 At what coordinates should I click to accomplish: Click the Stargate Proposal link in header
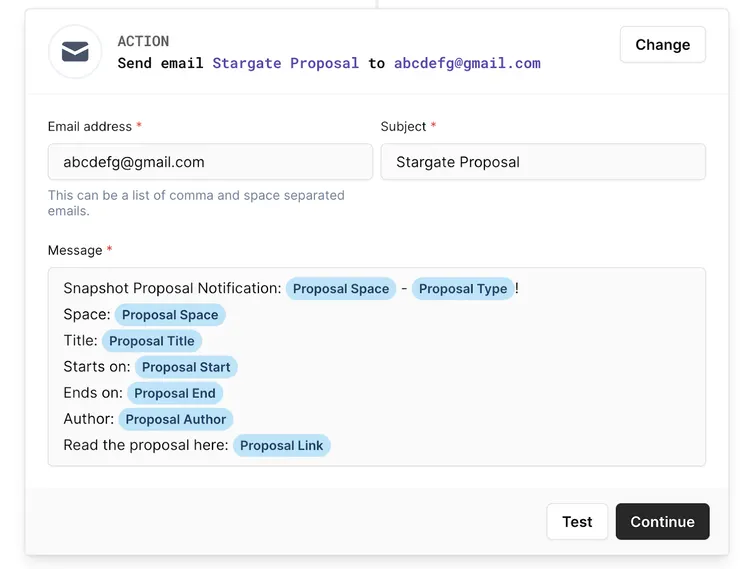pos(286,63)
